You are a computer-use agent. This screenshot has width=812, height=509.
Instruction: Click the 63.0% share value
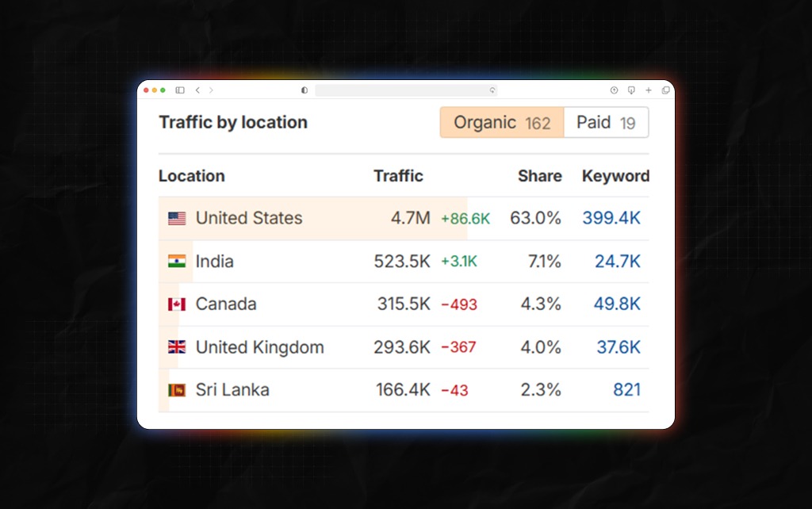point(535,218)
